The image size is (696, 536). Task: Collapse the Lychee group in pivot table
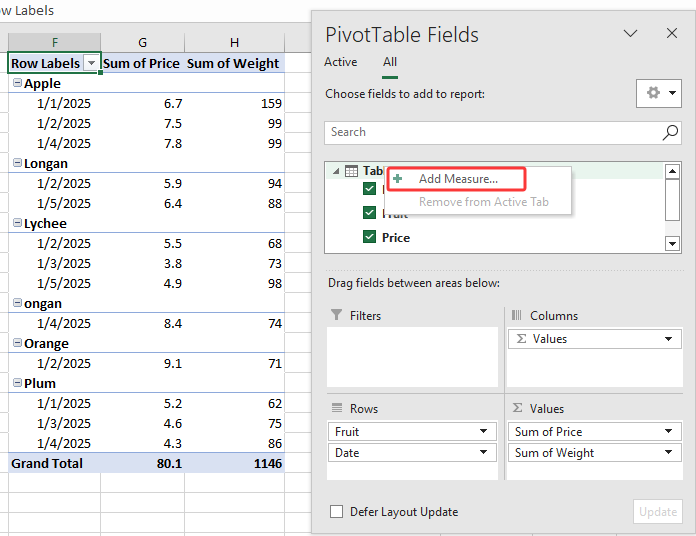coord(17,224)
